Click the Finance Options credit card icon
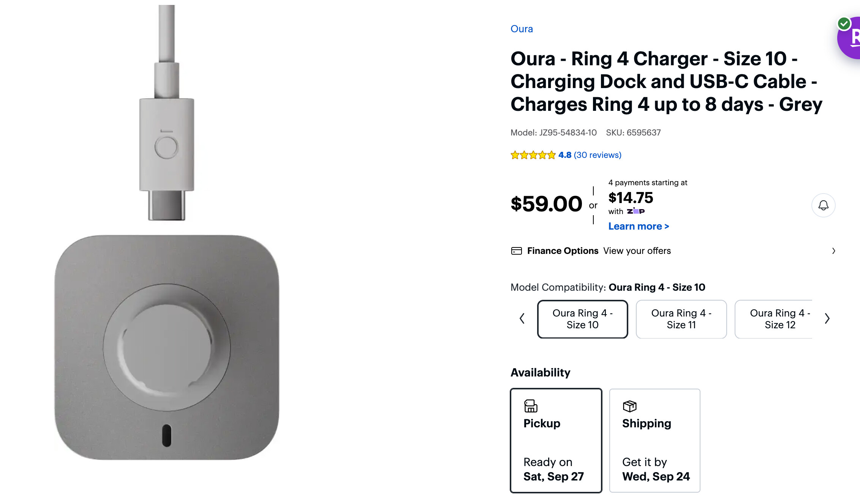The width and height of the screenshot is (860, 504). click(x=516, y=251)
